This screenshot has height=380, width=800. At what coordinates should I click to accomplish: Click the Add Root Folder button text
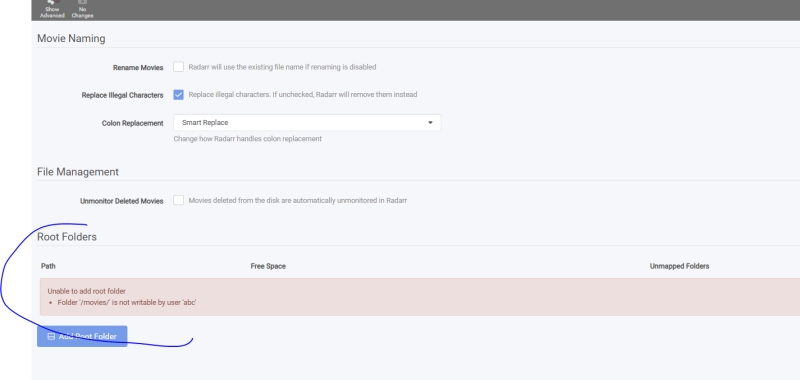[x=87, y=337]
